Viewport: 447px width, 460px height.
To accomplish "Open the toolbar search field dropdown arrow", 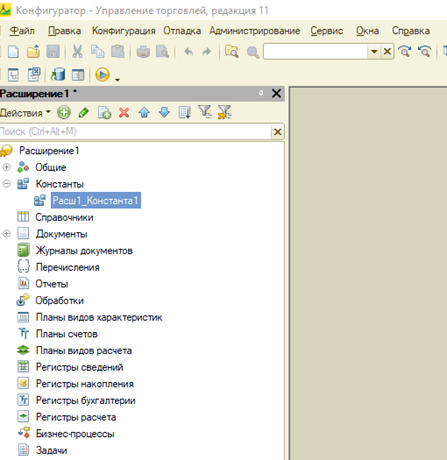I will (374, 52).
